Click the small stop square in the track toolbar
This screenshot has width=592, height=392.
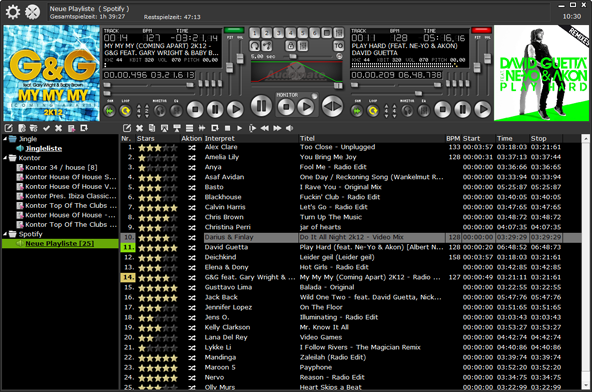[x=227, y=128]
